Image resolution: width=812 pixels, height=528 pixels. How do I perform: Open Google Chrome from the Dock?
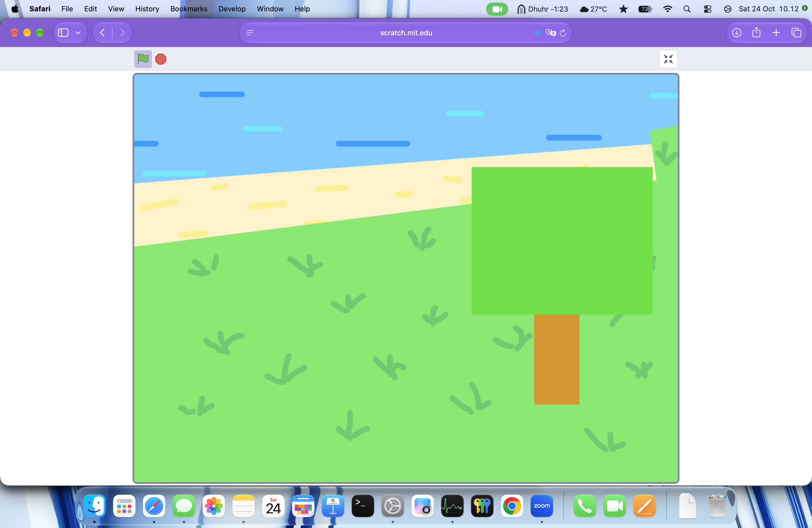point(512,505)
